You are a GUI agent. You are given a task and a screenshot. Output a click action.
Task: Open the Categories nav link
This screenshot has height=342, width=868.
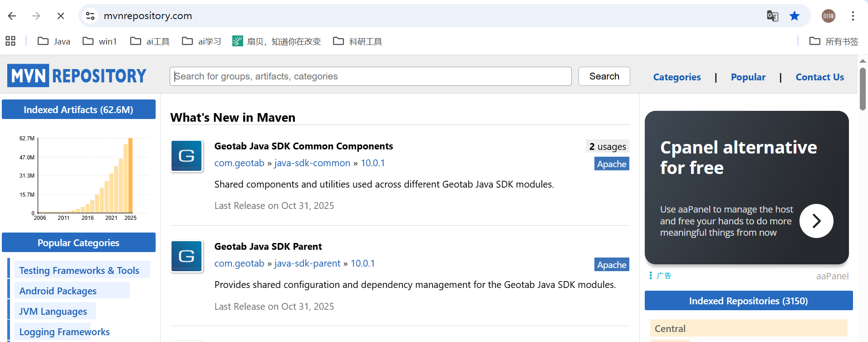(677, 77)
